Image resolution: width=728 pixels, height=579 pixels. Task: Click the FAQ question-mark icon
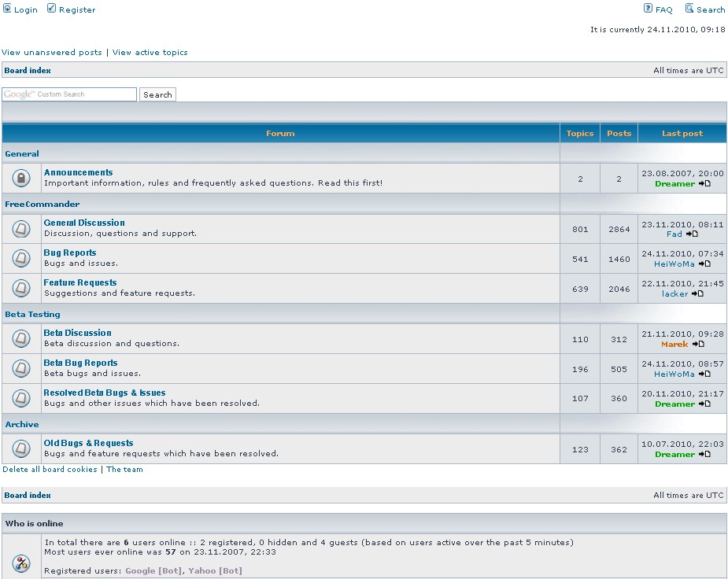pyautogui.click(x=648, y=9)
